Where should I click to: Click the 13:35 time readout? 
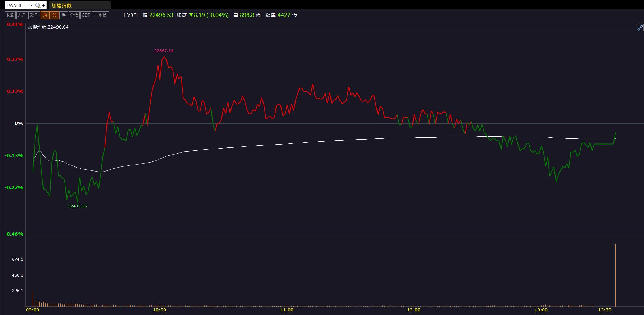click(129, 15)
